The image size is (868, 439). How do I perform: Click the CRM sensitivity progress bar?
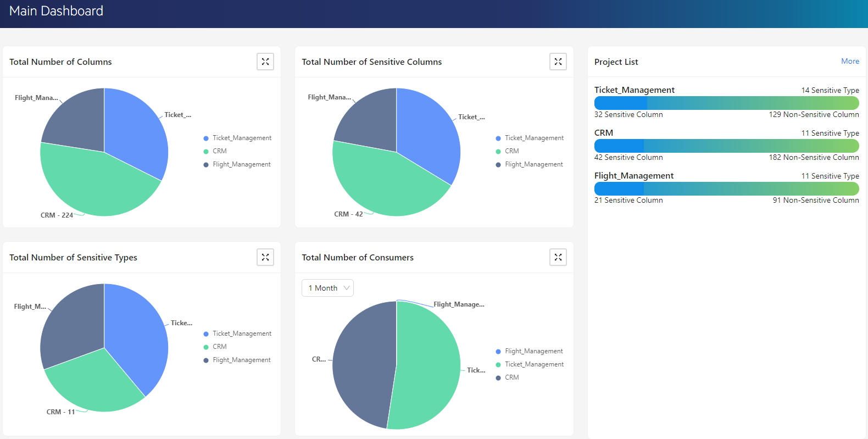click(x=726, y=146)
